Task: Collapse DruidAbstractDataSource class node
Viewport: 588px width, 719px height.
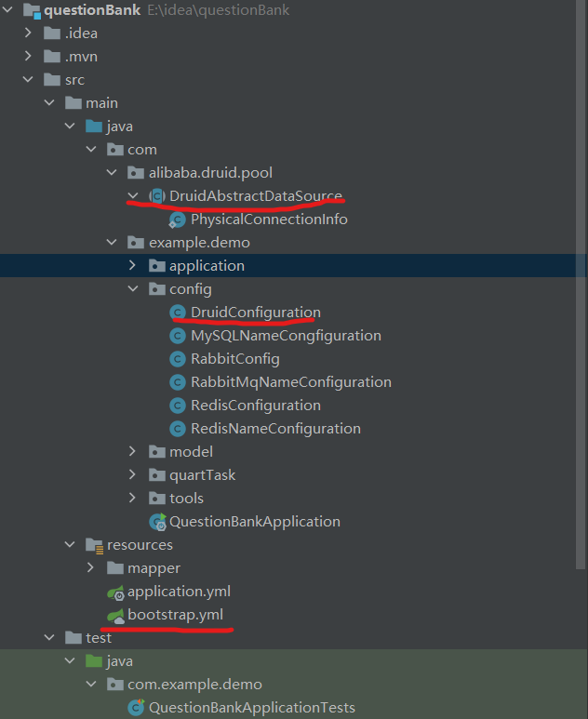Action: pyautogui.click(x=132, y=196)
